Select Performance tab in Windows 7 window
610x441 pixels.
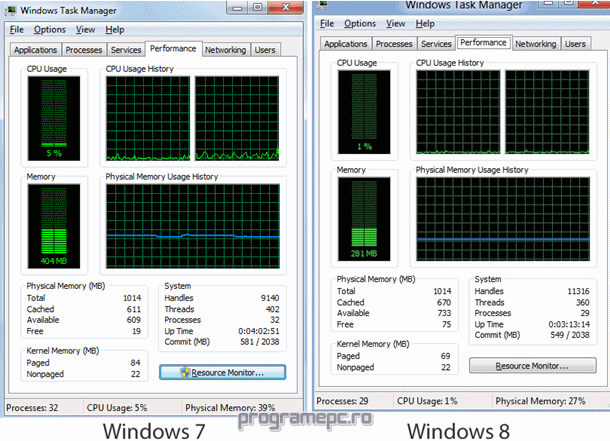click(173, 49)
